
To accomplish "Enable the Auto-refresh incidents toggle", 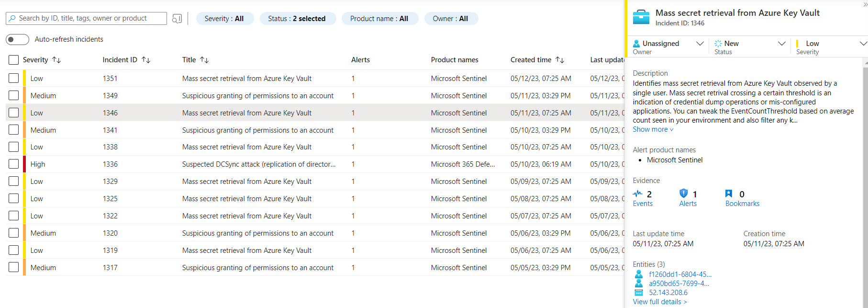I will pos(17,39).
